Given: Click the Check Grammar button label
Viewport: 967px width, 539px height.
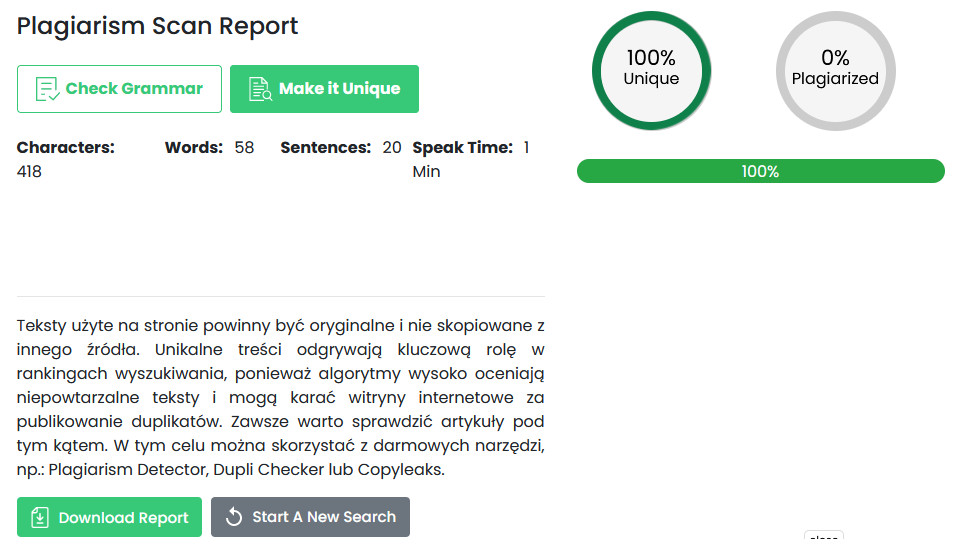Looking at the screenshot, I should [x=134, y=89].
